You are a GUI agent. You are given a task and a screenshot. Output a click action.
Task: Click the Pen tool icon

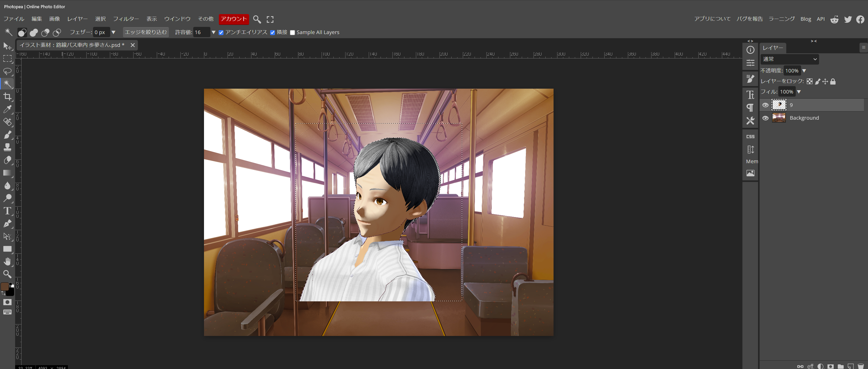point(7,224)
